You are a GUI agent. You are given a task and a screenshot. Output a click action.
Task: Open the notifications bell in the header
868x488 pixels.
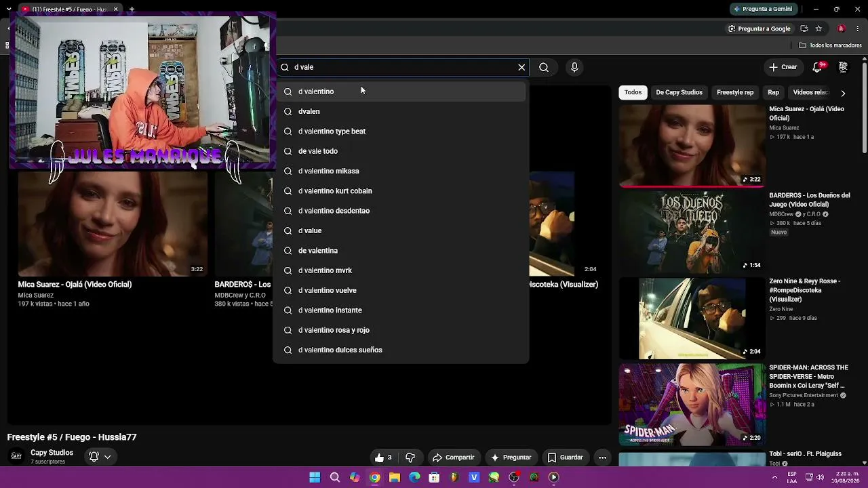tap(817, 67)
